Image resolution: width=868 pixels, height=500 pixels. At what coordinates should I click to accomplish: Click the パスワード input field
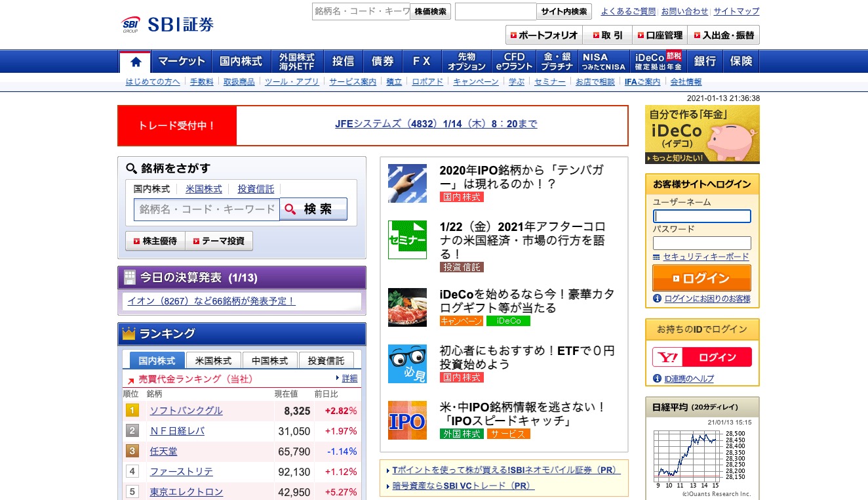(702, 243)
